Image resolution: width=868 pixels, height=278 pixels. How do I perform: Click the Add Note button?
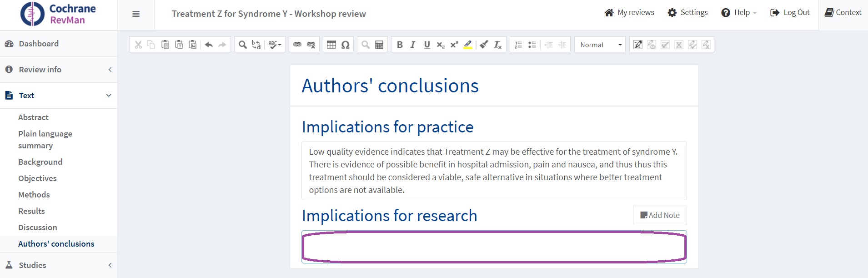[660, 215]
